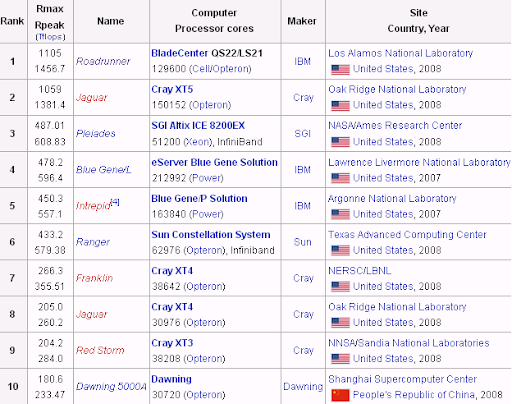The image size is (512, 404).
Task: Click the US flag under Texas Advanced Computing Center
Action: pyautogui.click(x=340, y=250)
